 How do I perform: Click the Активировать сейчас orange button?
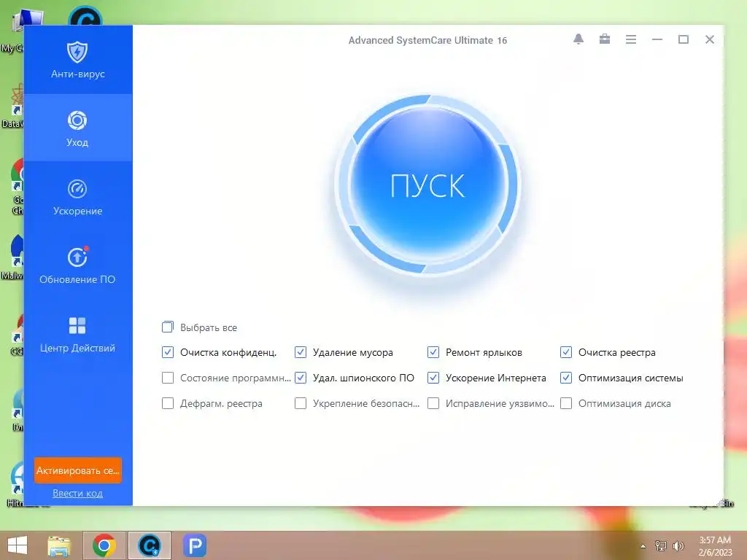[77, 470]
